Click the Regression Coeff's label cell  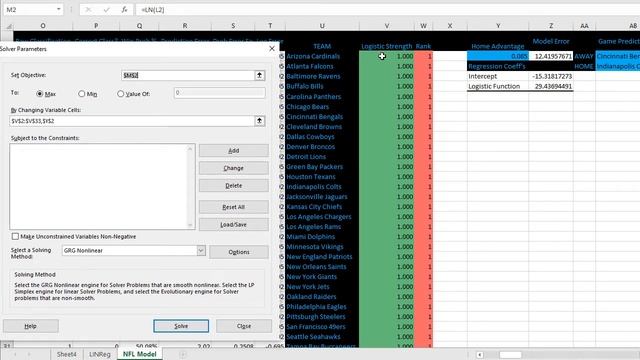(498, 66)
